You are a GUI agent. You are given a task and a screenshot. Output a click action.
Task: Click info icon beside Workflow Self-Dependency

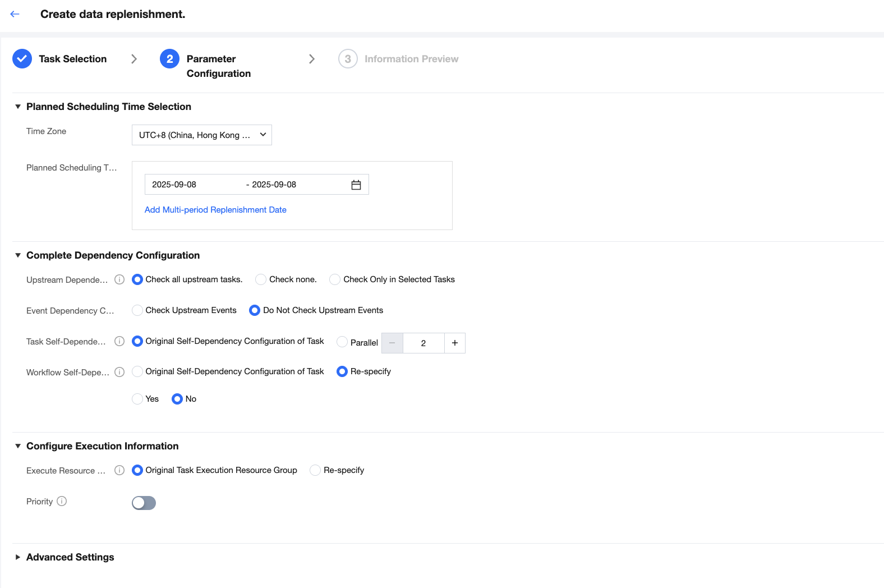pos(119,372)
